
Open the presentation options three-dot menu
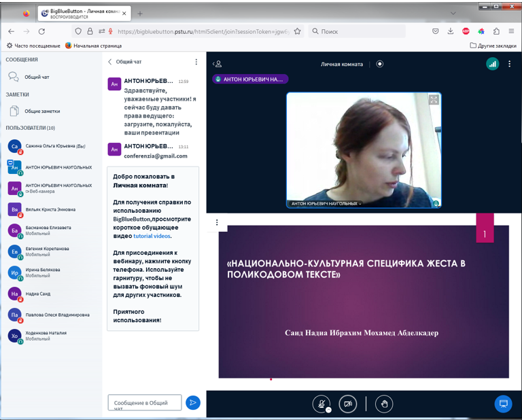click(217, 222)
